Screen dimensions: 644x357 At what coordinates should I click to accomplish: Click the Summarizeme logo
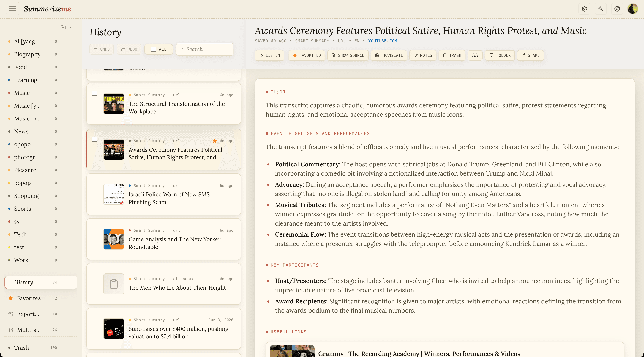[48, 9]
